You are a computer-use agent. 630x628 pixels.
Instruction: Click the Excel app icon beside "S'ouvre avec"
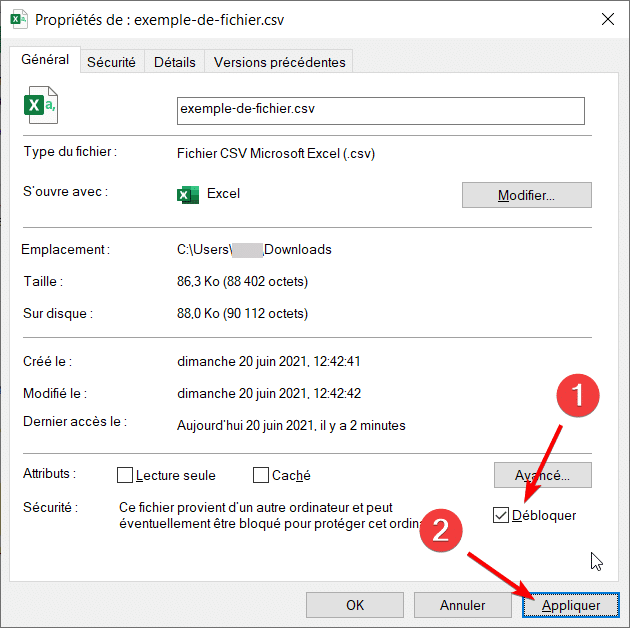click(187, 194)
